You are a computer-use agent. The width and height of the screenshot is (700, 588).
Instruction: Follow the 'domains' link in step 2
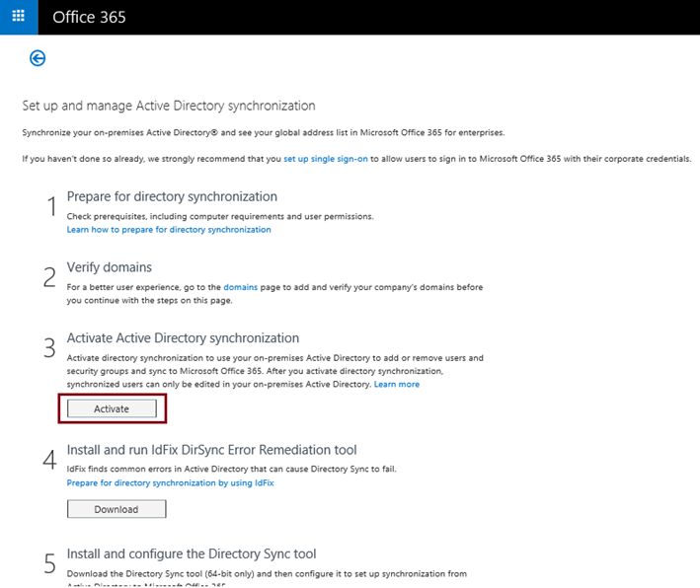tap(240, 287)
